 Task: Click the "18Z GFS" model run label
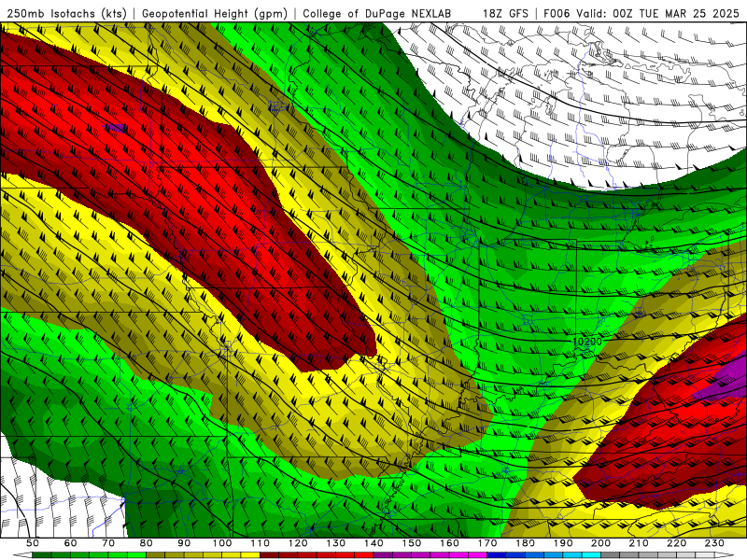(505, 13)
